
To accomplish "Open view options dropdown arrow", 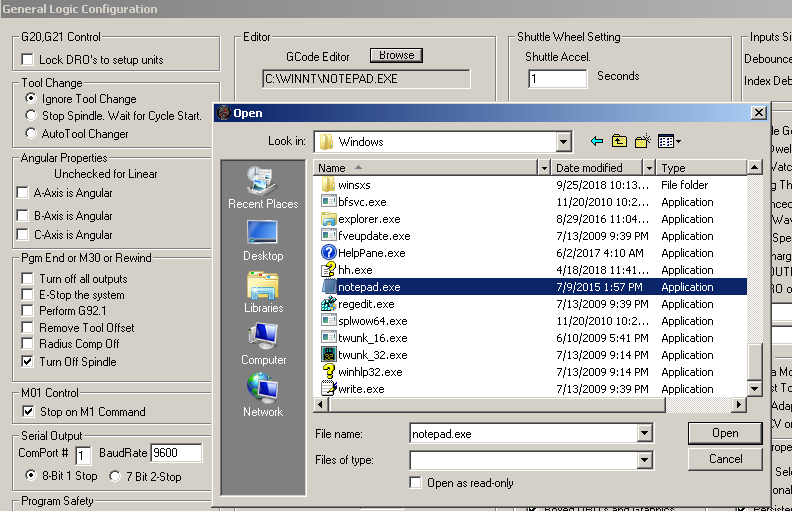I will tap(678, 142).
